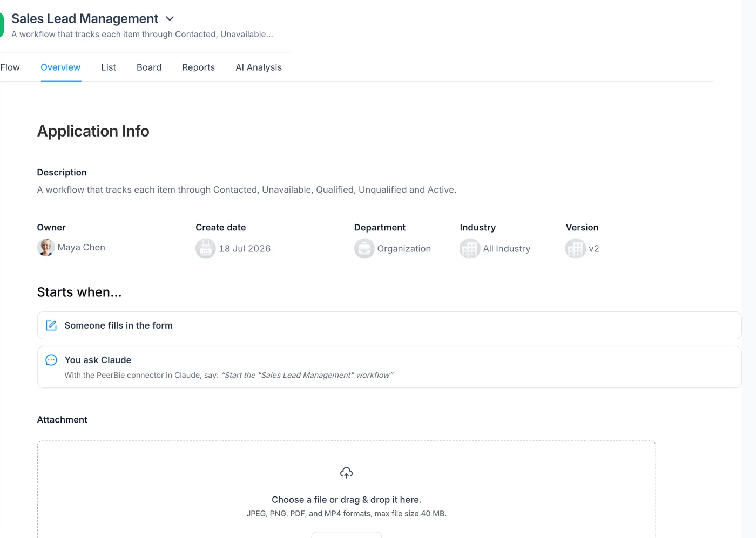
Task: Click the version value 'v2'
Action: 594,249
